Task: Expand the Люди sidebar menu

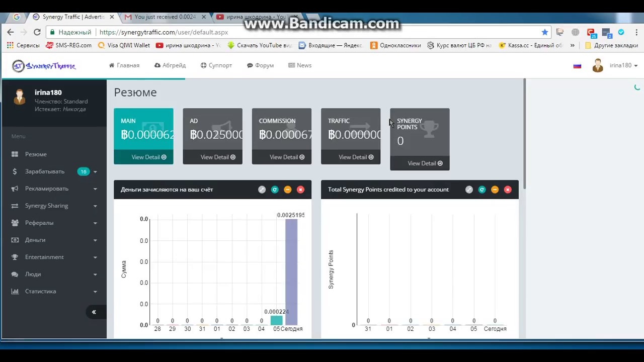Action: tap(54, 274)
